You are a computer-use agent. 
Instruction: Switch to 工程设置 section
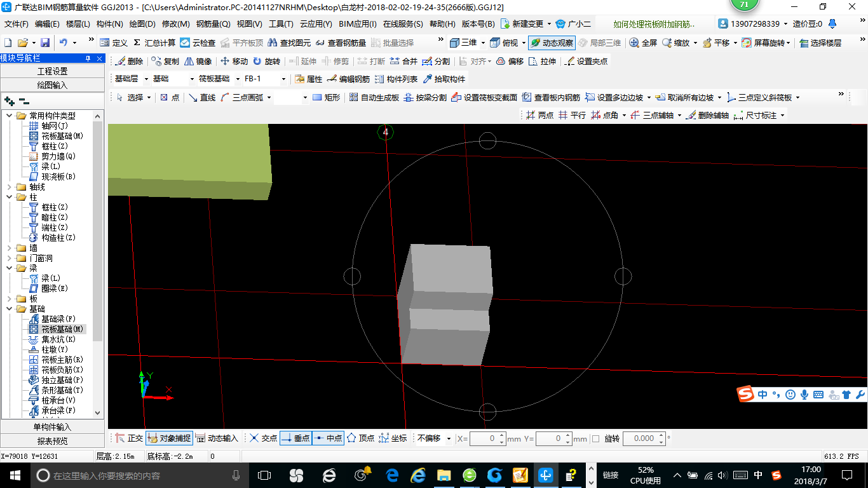coord(52,71)
